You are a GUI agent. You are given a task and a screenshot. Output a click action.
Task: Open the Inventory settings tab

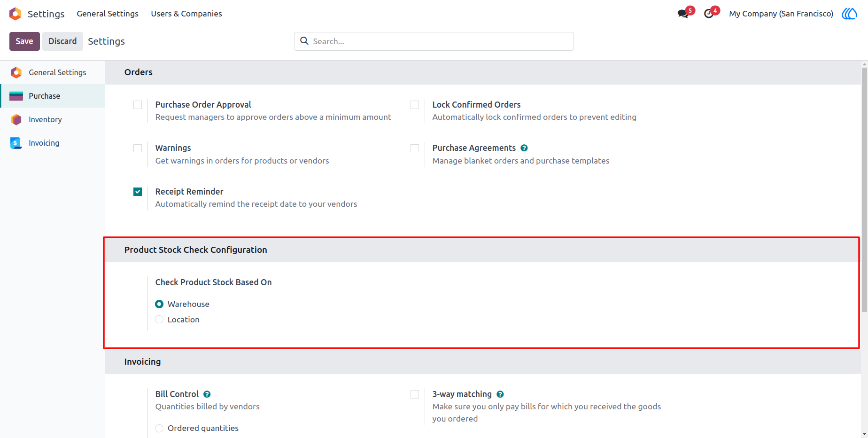[53, 119]
